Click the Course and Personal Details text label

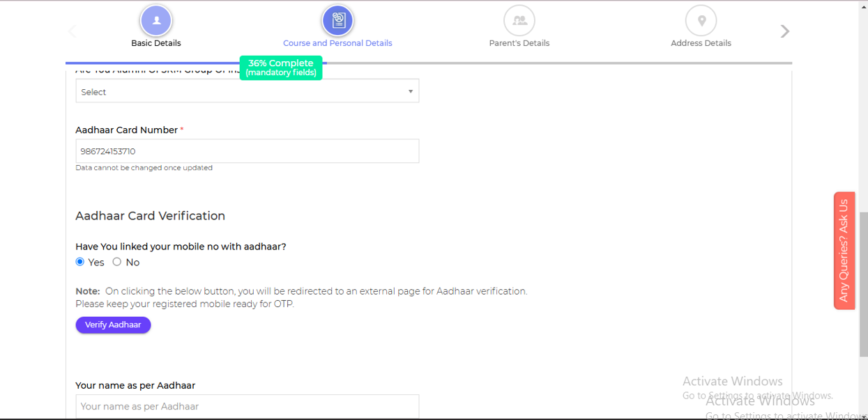[x=337, y=43]
